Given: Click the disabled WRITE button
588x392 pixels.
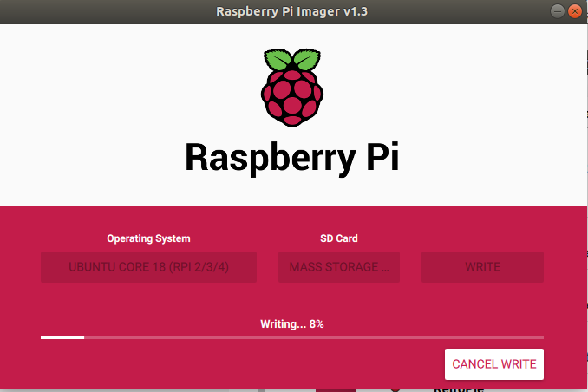Looking at the screenshot, I should click(482, 267).
